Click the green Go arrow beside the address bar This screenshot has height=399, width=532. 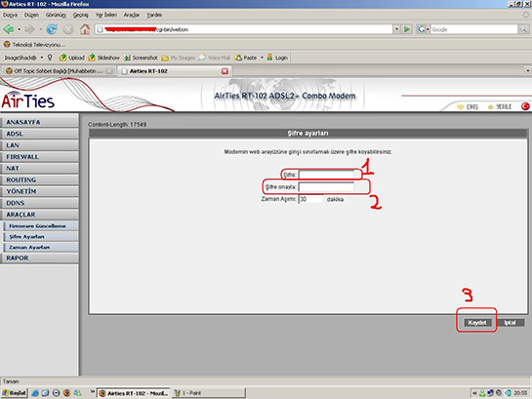coord(406,29)
